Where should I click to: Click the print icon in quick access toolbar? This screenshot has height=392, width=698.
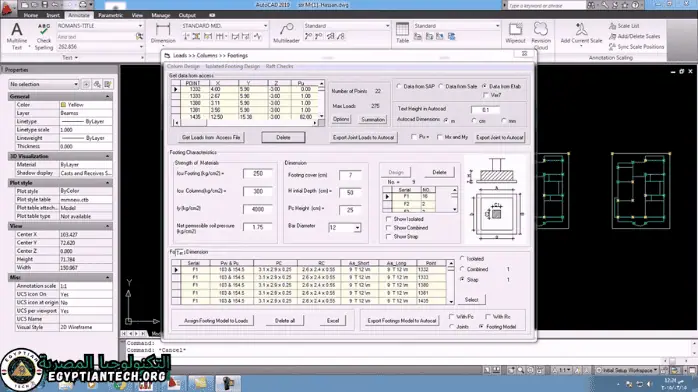click(x=83, y=5)
